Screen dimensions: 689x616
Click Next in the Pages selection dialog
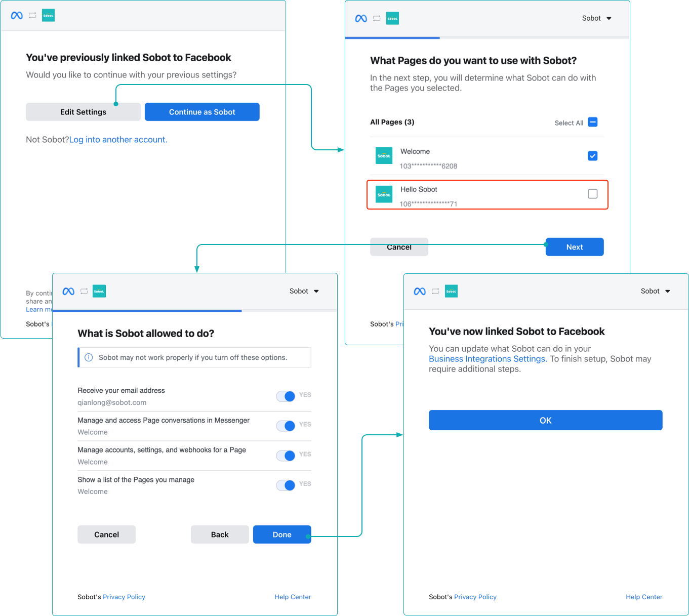click(575, 247)
